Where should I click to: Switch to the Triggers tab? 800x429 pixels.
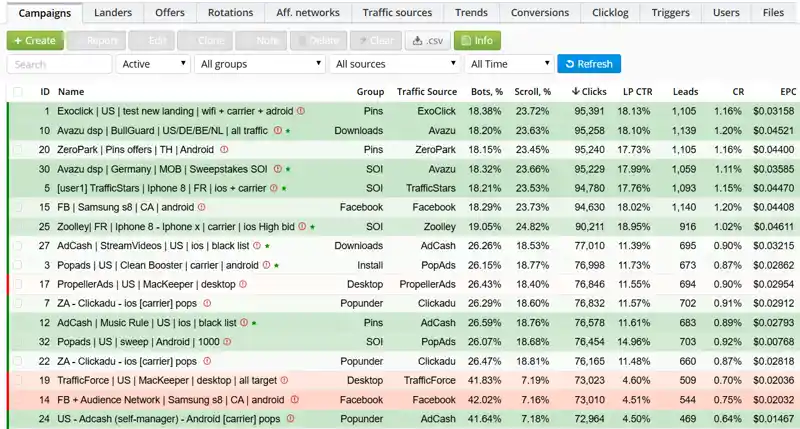point(670,12)
